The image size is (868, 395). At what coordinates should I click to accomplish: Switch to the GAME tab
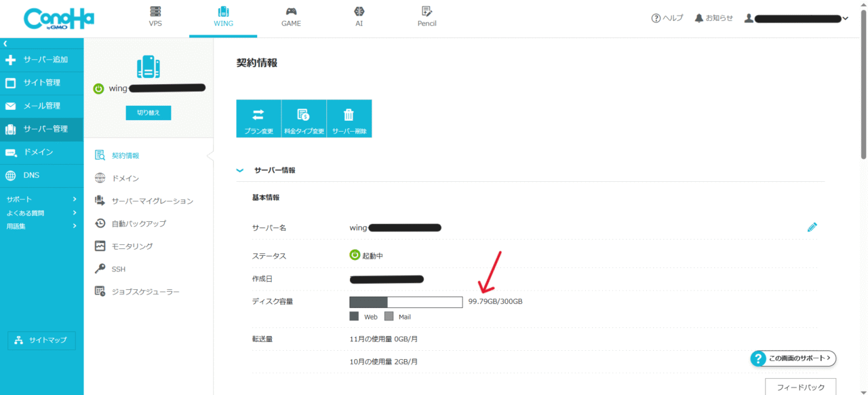click(x=291, y=17)
